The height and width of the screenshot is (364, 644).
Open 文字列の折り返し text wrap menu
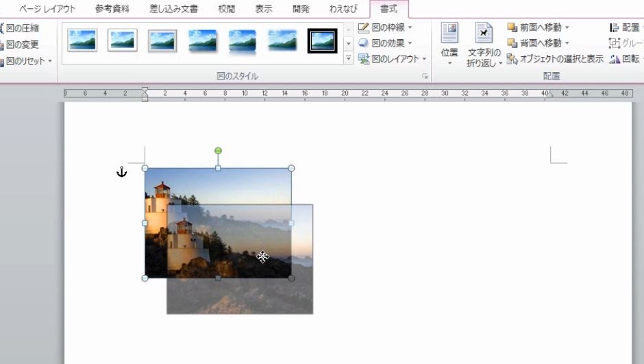[x=484, y=45]
